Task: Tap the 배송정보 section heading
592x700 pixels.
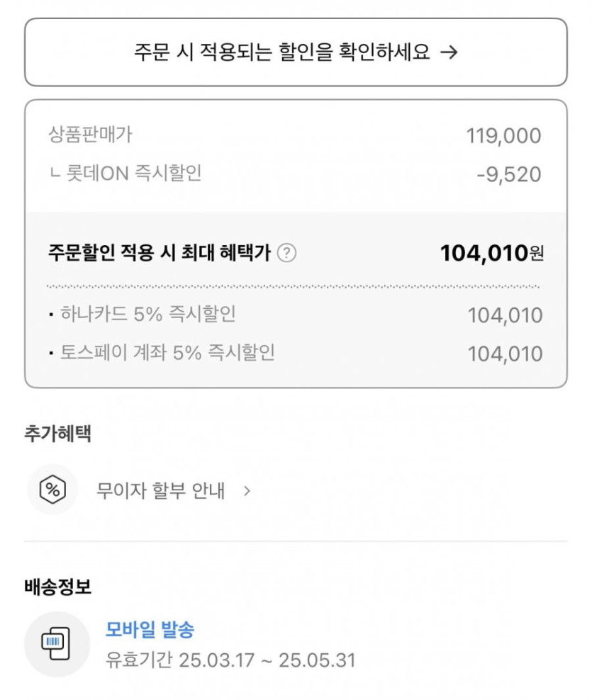Action: coord(57,587)
